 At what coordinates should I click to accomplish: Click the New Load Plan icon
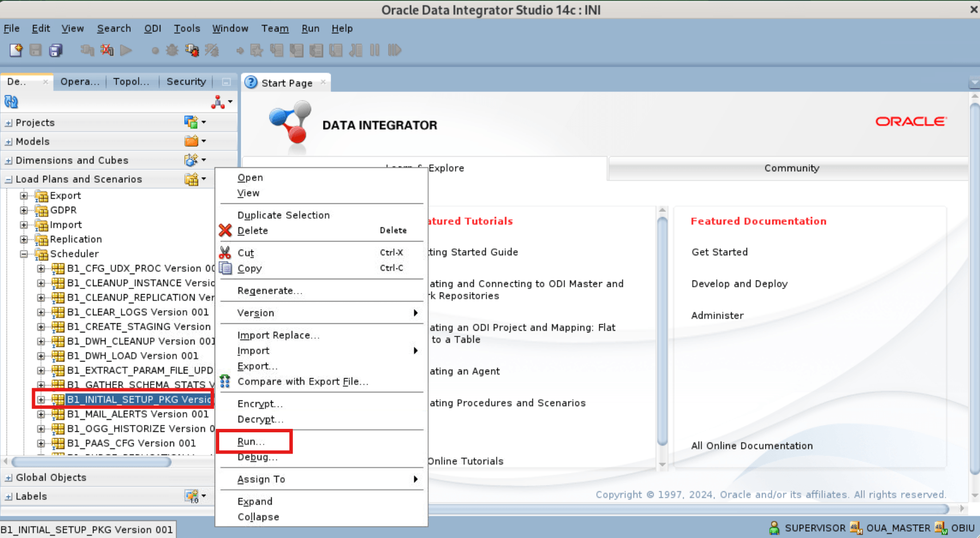coord(191,179)
